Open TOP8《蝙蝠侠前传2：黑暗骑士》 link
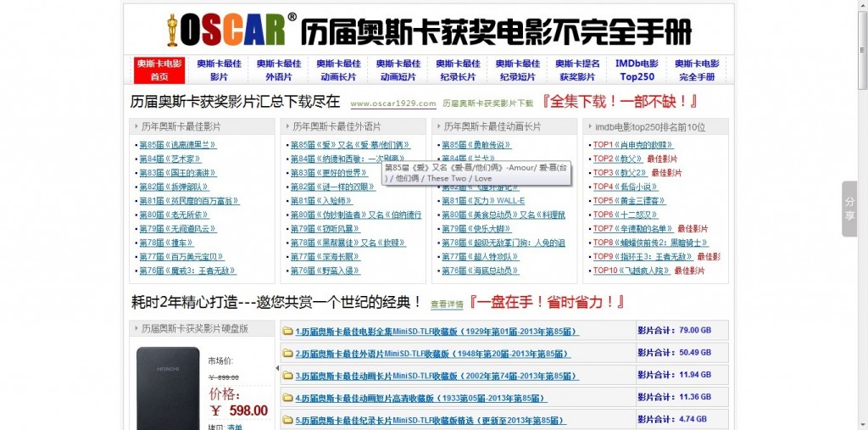Image resolution: width=868 pixels, height=430 pixels. tap(651, 243)
